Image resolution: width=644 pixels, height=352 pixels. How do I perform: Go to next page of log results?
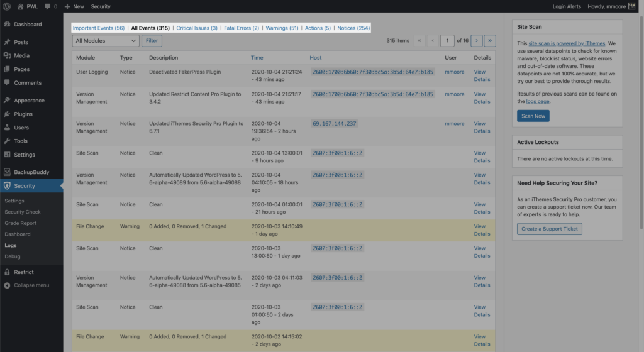pyautogui.click(x=477, y=41)
